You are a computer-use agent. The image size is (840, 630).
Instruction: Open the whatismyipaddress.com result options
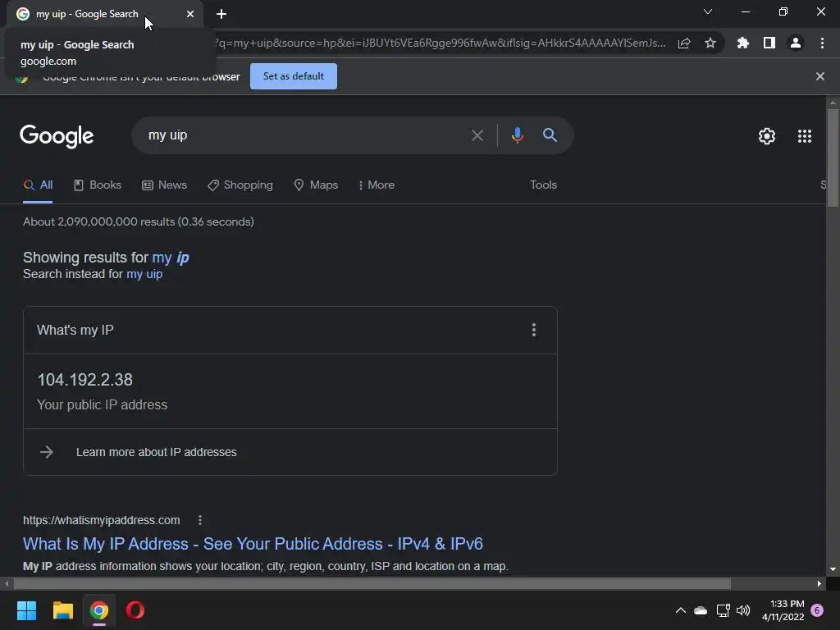pyautogui.click(x=200, y=520)
